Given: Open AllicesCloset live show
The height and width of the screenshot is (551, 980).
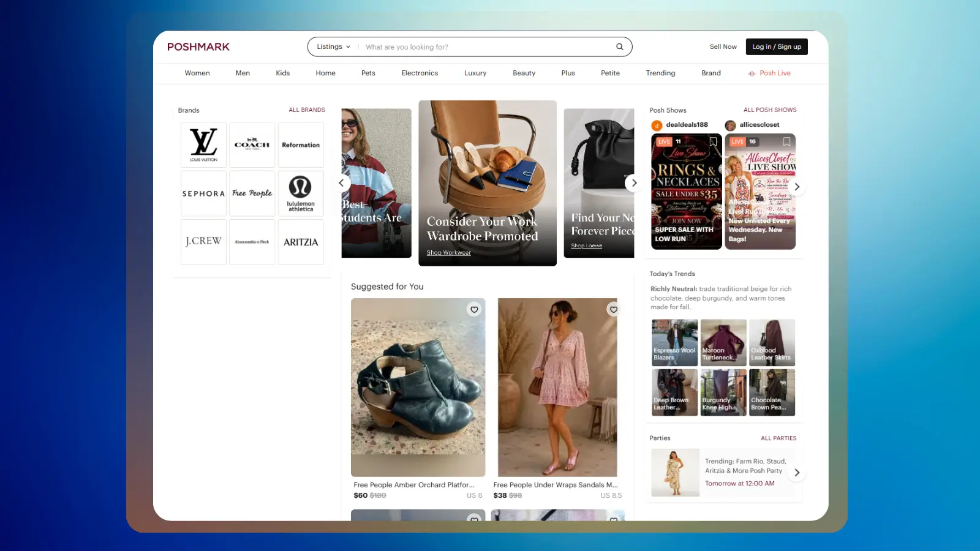Looking at the screenshot, I should [760, 192].
